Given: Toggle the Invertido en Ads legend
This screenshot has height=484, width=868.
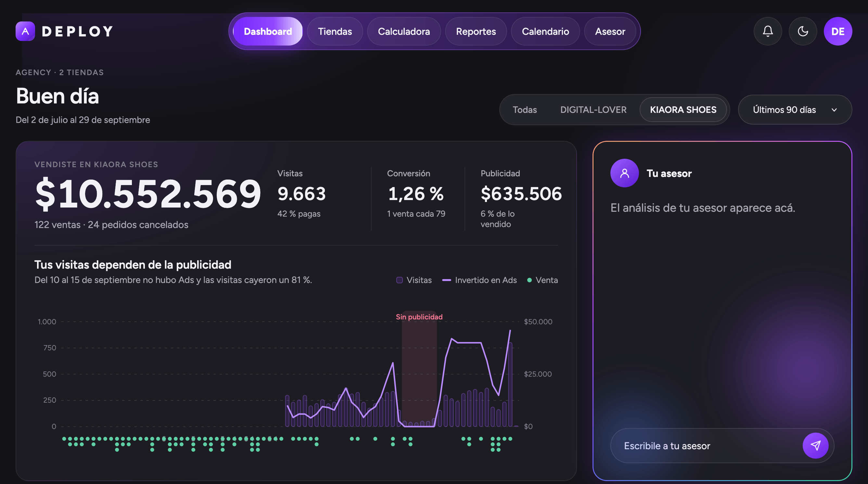Looking at the screenshot, I should point(479,280).
